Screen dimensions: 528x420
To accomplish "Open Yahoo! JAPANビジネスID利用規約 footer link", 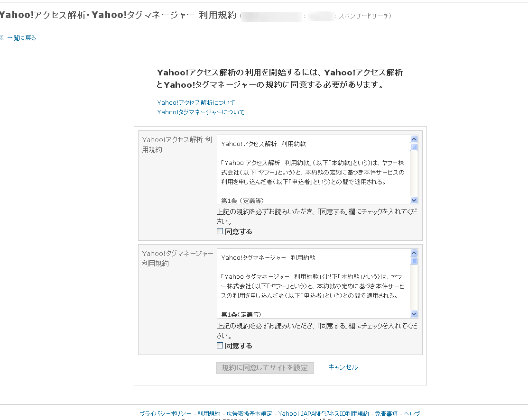I will [x=323, y=414].
